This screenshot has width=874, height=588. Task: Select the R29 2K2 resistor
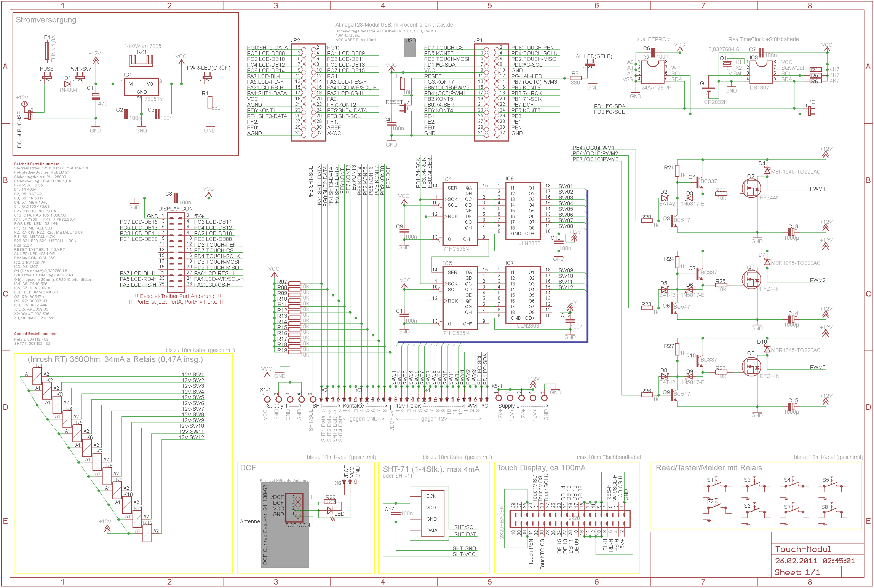(x=330, y=502)
